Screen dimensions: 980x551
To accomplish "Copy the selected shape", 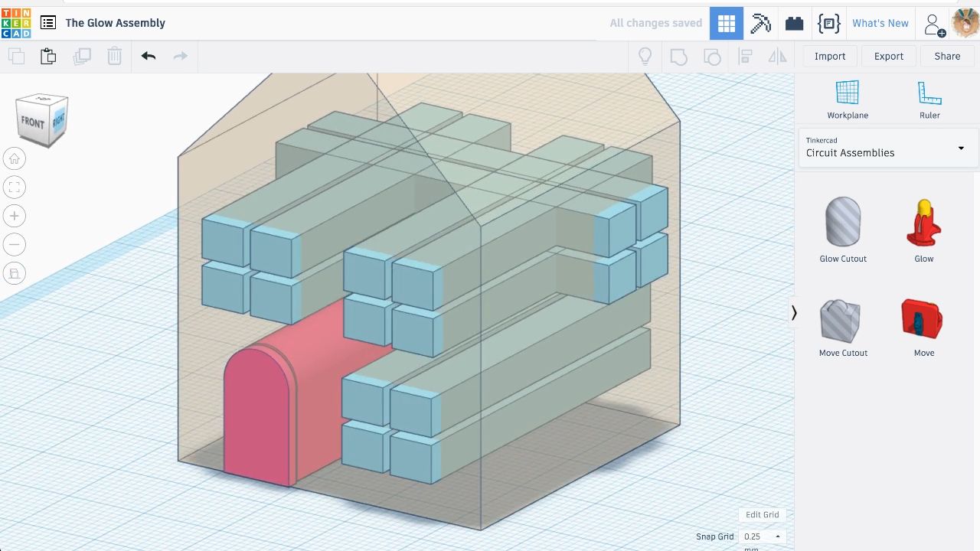I will pyautogui.click(x=16, y=56).
